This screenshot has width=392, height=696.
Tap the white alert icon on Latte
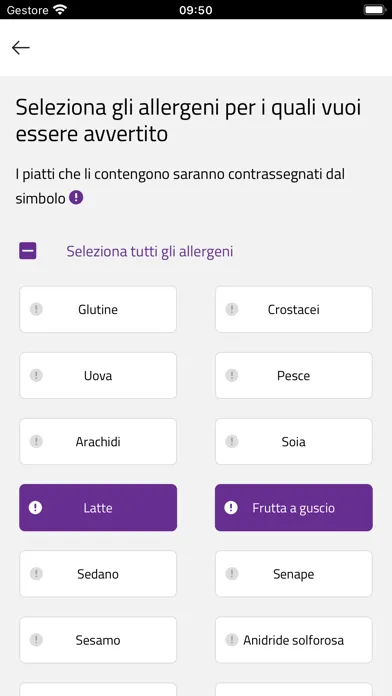[35, 507]
